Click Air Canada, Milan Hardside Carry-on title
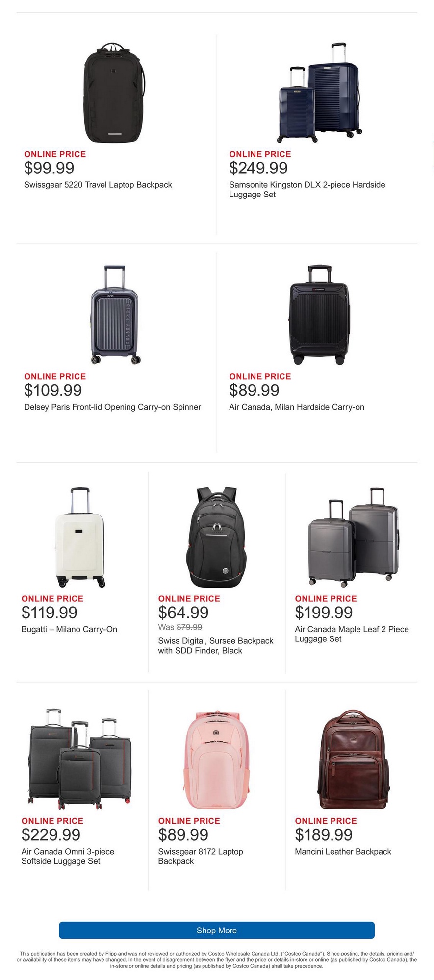This screenshot has height=980, width=434. click(x=297, y=407)
